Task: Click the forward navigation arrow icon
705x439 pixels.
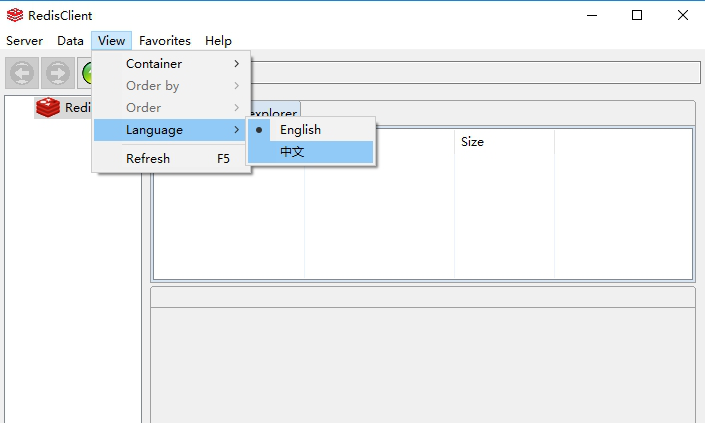Action: 58,73
